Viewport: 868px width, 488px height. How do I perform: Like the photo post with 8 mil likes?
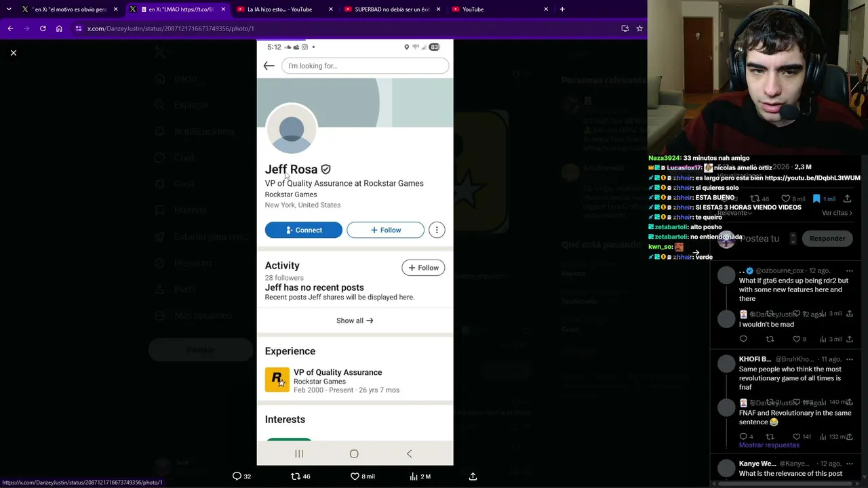click(x=362, y=476)
